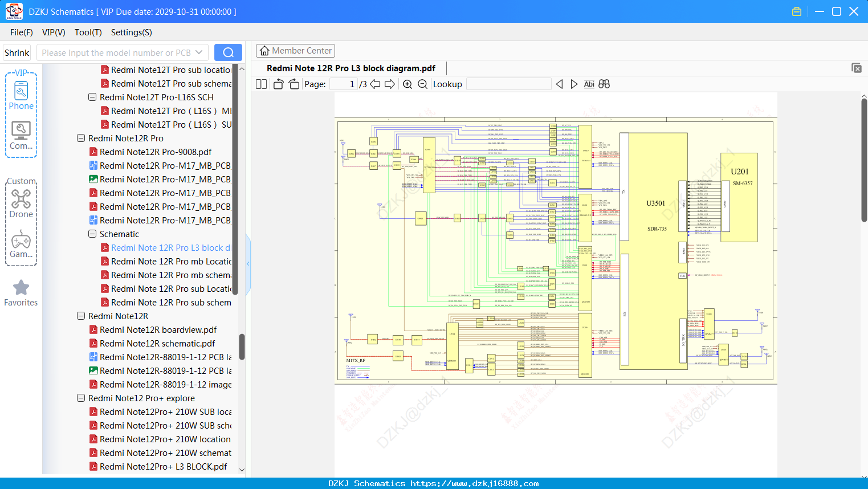Open the File(F) menu
The width and height of the screenshot is (868, 489).
22,32
